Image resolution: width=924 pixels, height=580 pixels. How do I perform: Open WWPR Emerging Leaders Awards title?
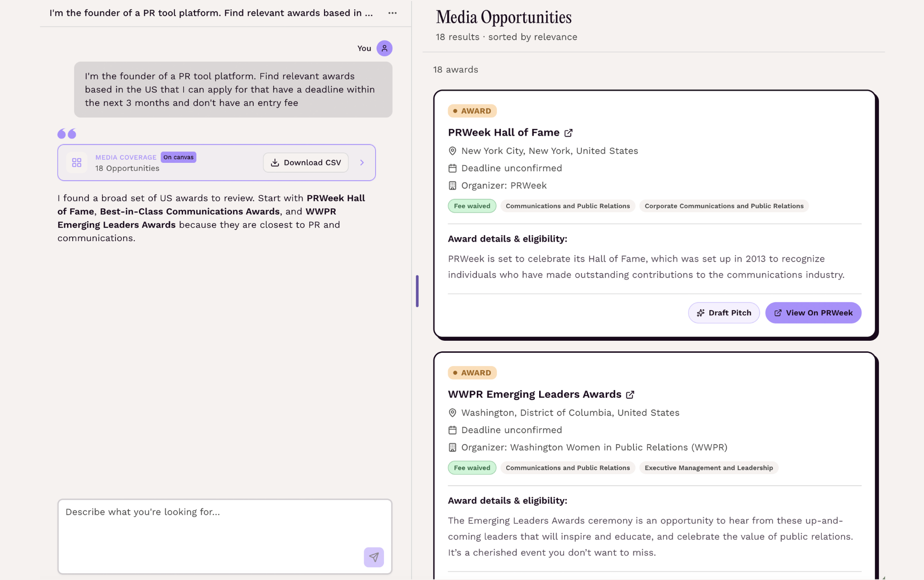(x=534, y=394)
